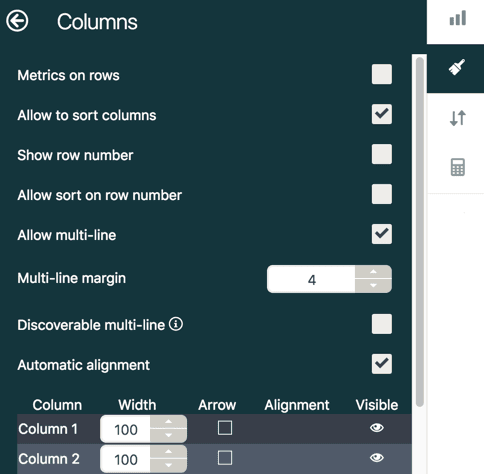Toggle Column 1 visibility eye icon

click(377, 428)
